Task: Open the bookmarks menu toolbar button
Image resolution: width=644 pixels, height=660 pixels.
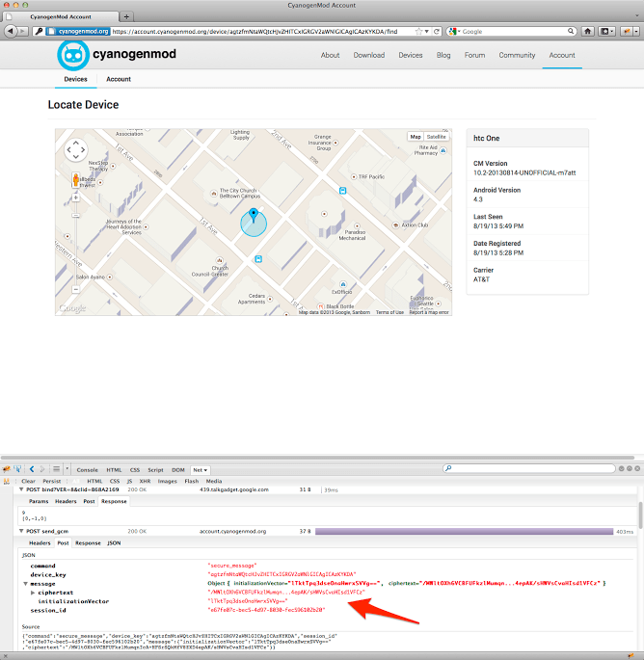Action: (x=606, y=31)
